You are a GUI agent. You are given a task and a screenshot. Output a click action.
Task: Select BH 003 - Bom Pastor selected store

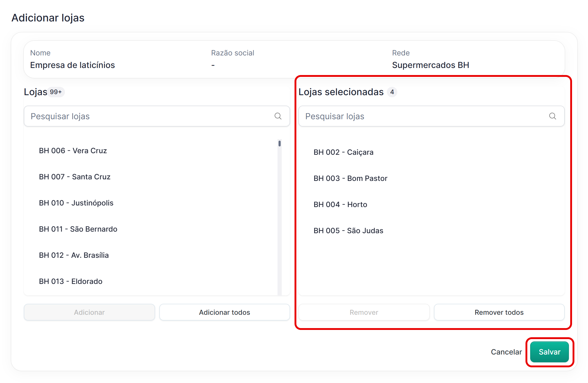pyautogui.click(x=350, y=178)
